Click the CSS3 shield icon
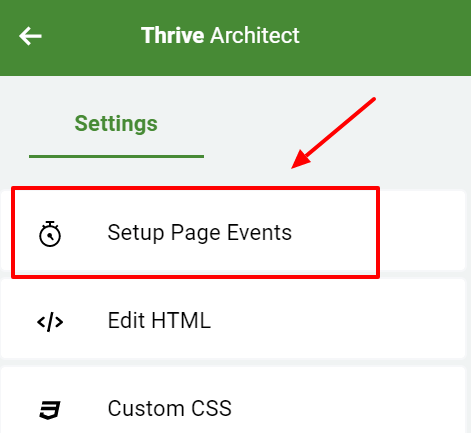 pyautogui.click(x=50, y=410)
